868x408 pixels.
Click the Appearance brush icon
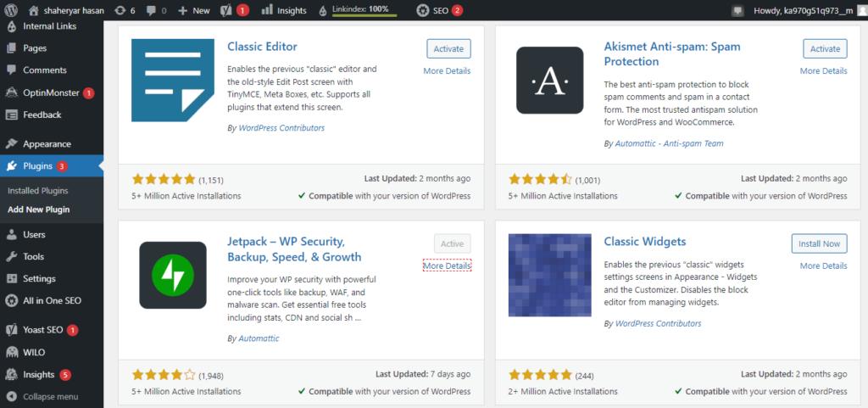11,144
